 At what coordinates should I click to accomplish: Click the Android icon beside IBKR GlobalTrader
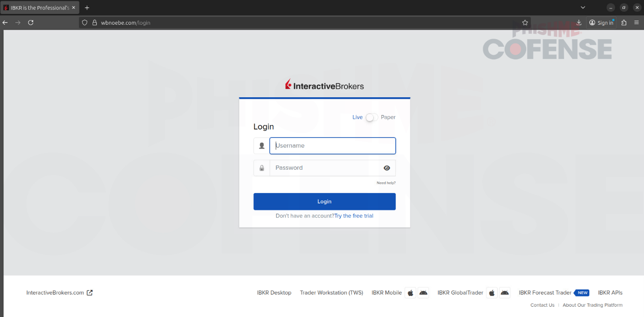point(505,293)
